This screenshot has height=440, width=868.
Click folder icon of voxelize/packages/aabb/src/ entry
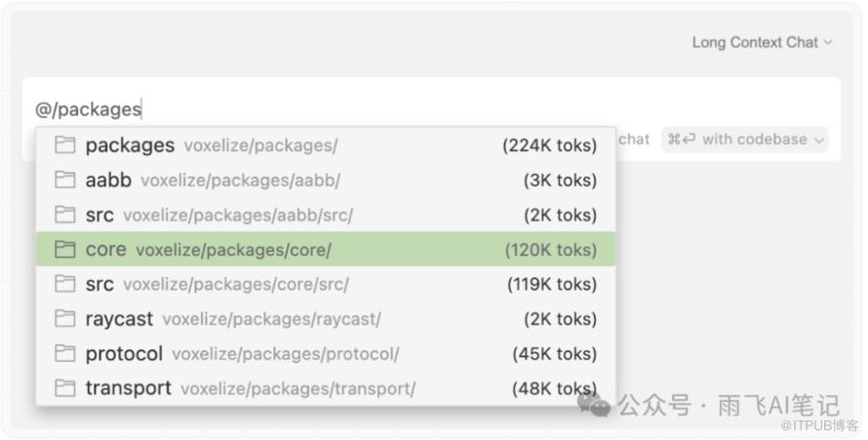tap(64, 215)
